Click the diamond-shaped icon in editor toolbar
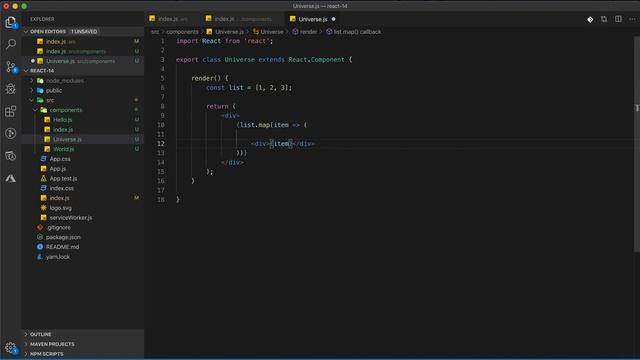 click(590, 19)
